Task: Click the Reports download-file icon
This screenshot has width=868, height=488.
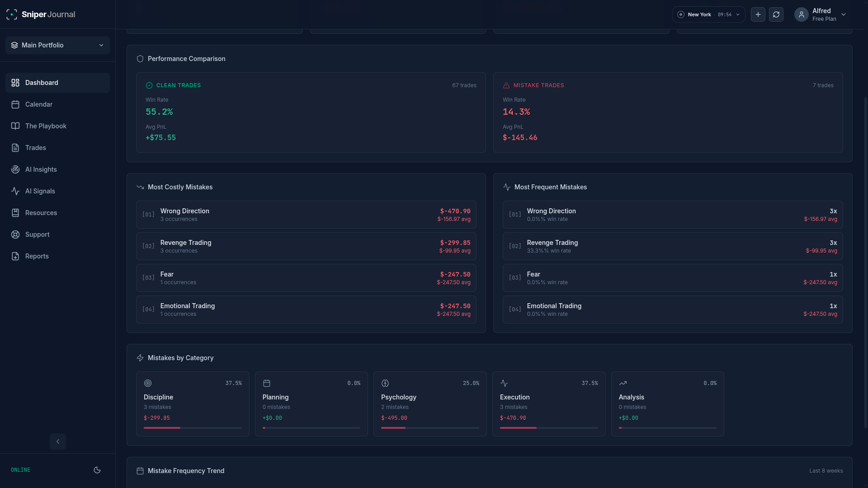Action: point(15,256)
